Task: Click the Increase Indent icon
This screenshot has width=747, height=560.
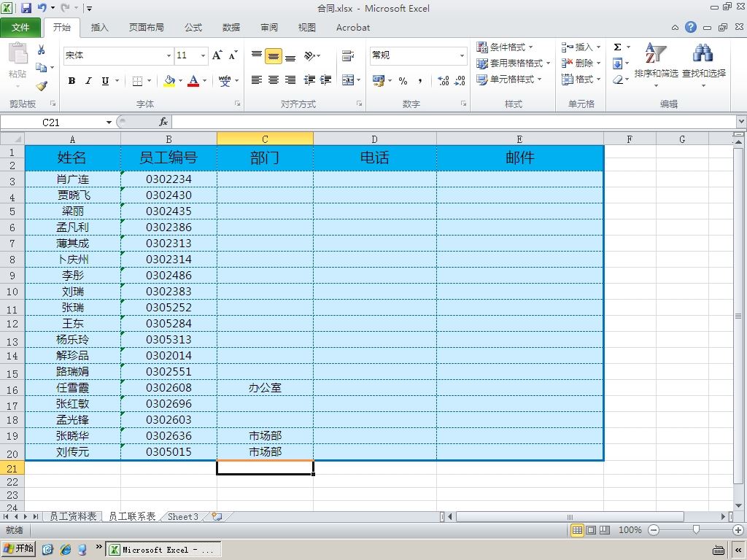Action: [x=326, y=80]
